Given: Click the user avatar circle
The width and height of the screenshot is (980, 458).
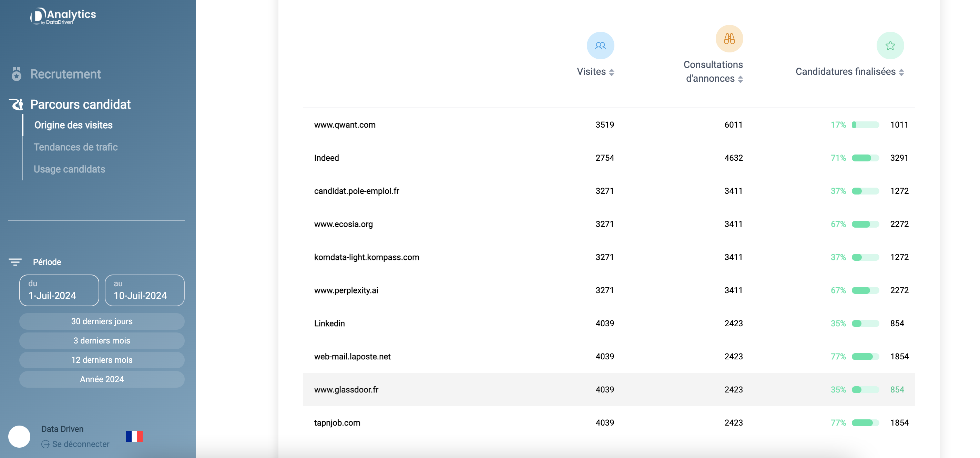Looking at the screenshot, I should [x=19, y=436].
